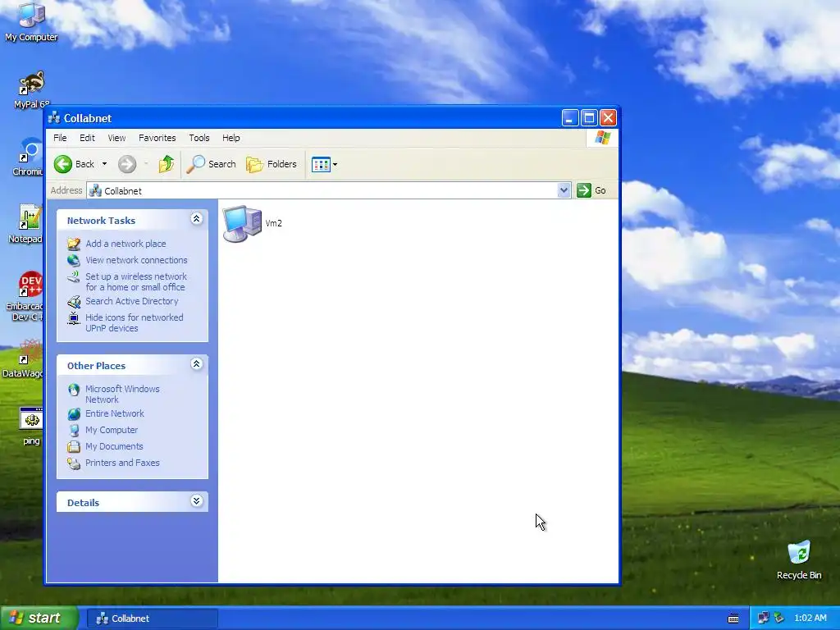Screen dimensions: 840x630
Task: Click the Entire Network globe icon
Action: click(x=73, y=413)
